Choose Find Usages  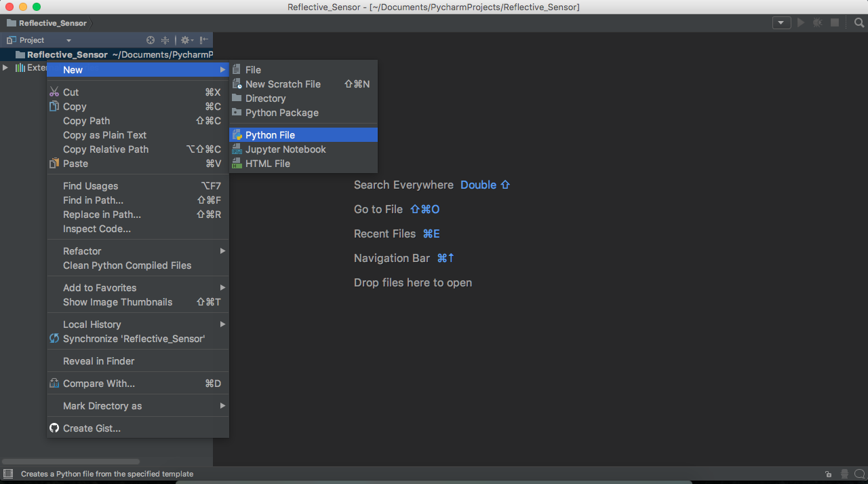(x=138, y=186)
